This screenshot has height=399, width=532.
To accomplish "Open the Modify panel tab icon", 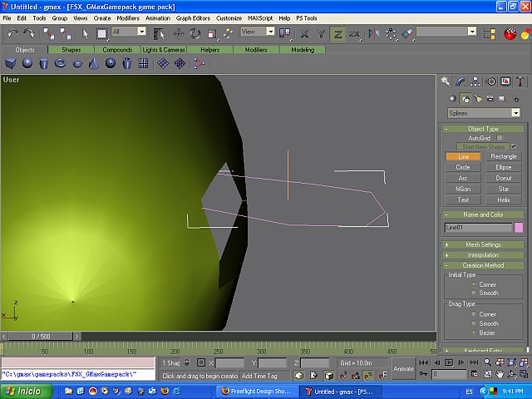I will [x=461, y=81].
